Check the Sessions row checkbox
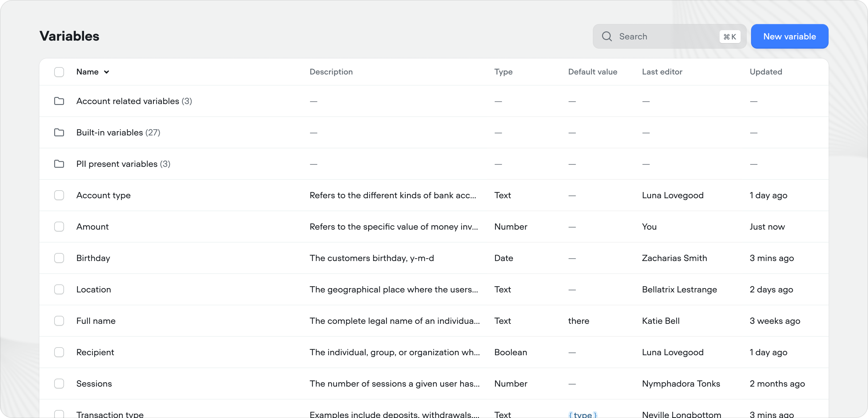868x418 pixels. [59, 384]
